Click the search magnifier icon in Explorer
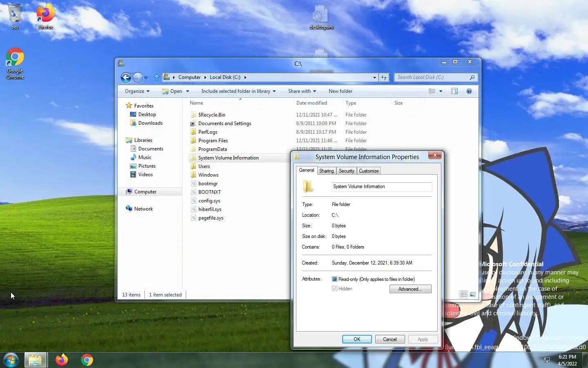588x368 pixels. point(472,77)
